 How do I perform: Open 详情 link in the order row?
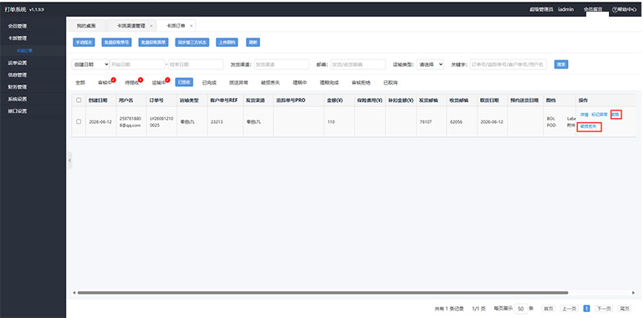[x=584, y=115]
